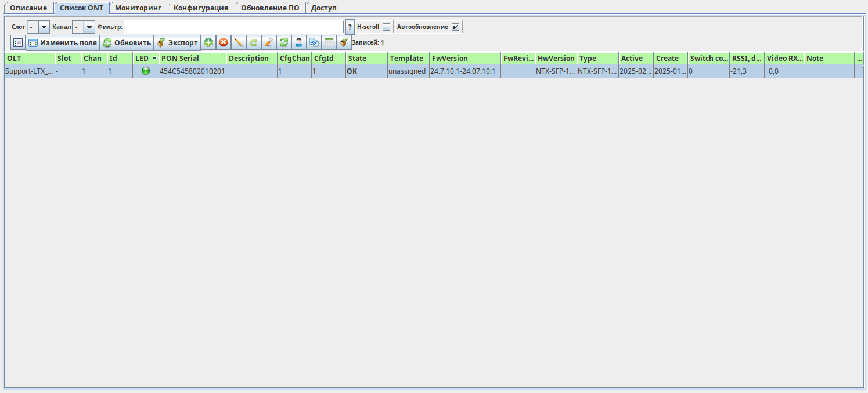The height and width of the screenshot is (393, 868).
Task: Enable the H-scroll checkbox
Action: [x=387, y=27]
